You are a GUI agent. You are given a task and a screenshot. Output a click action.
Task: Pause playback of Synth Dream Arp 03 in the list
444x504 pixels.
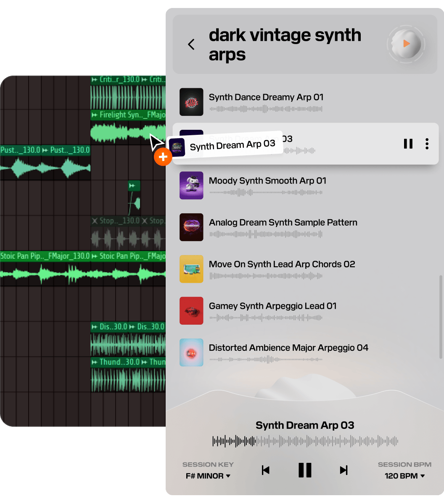point(408,144)
